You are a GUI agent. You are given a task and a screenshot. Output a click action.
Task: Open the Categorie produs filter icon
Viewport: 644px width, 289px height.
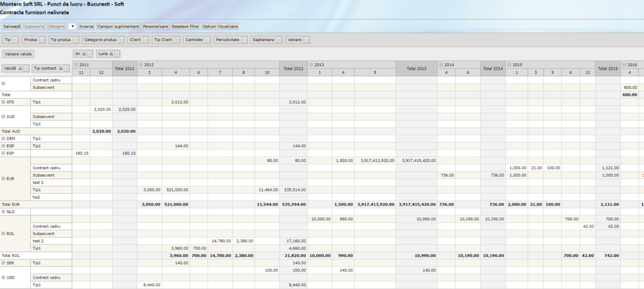121,40
